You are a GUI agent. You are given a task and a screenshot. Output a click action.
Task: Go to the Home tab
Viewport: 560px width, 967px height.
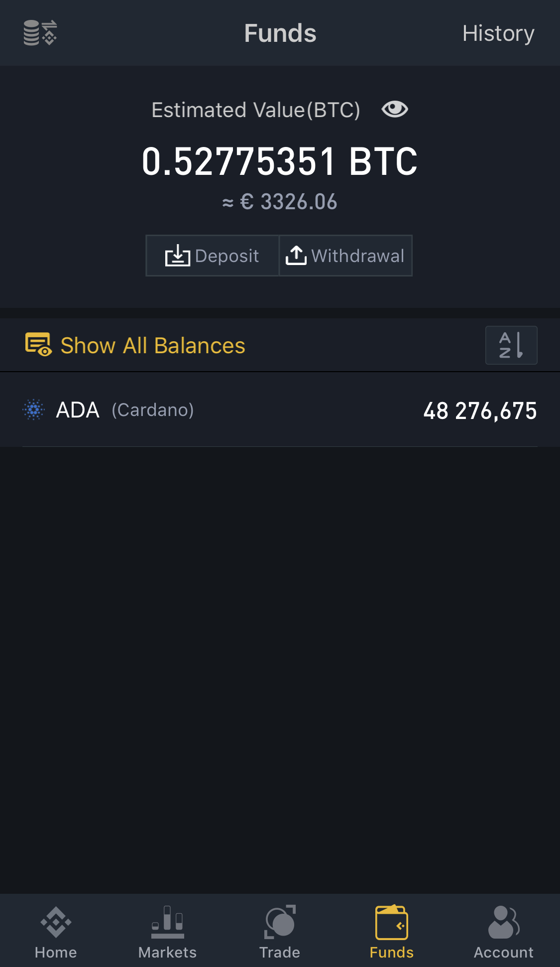coord(56,932)
